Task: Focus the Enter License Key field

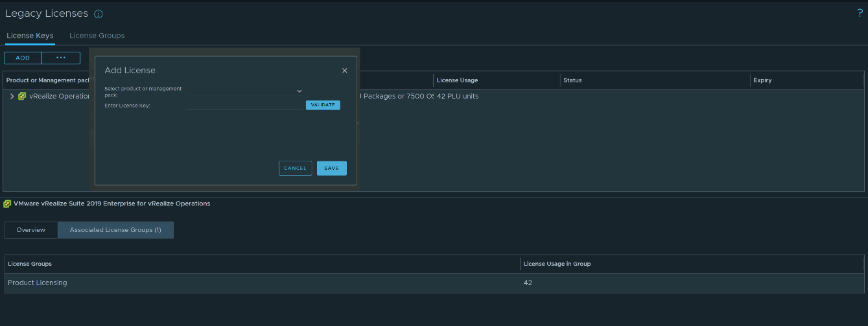Action: 245,105
